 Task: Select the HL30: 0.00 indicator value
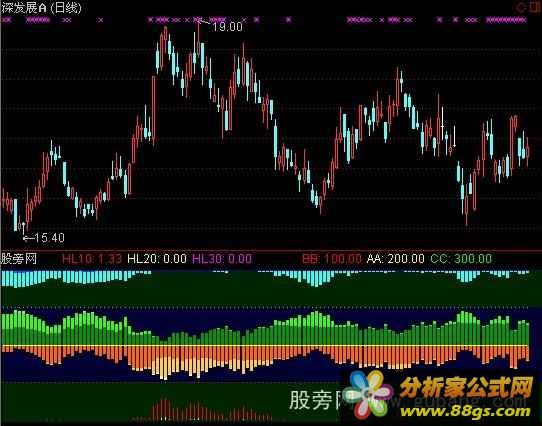222,259
